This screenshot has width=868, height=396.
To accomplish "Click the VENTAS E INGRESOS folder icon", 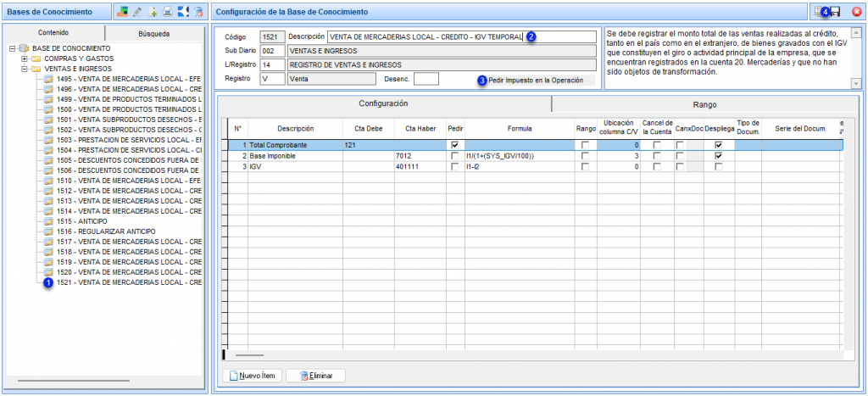I will pos(36,69).
